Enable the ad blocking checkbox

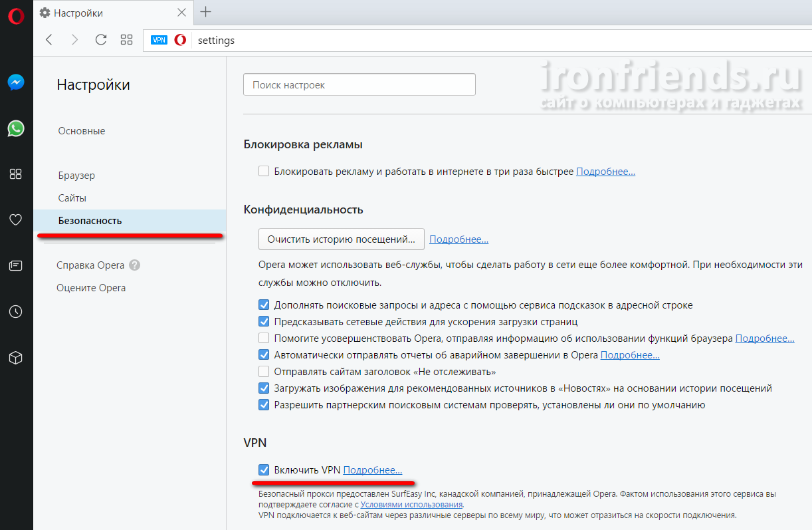click(x=264, y=172)
